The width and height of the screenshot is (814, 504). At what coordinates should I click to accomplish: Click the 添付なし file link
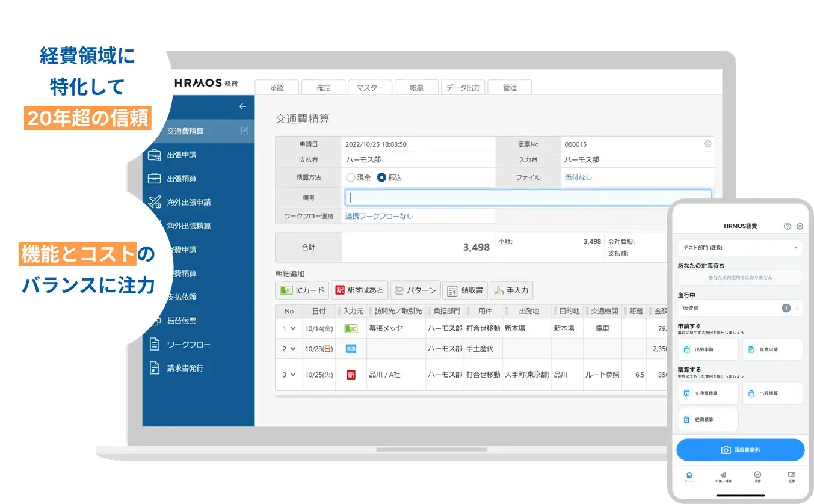coord(578,177)
